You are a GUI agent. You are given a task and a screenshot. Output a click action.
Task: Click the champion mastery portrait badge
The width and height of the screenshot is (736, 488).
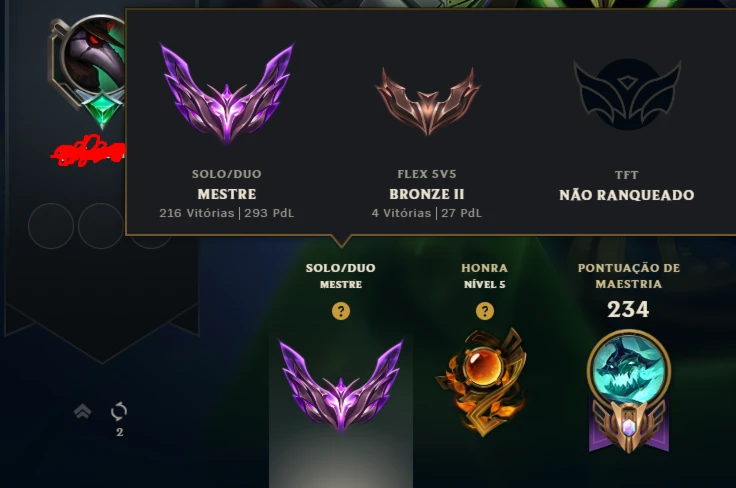(x=629, y=392)
